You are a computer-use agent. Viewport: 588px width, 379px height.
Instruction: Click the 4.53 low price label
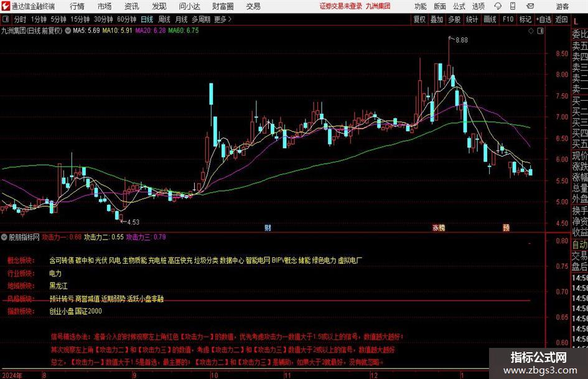click(133, 222)
